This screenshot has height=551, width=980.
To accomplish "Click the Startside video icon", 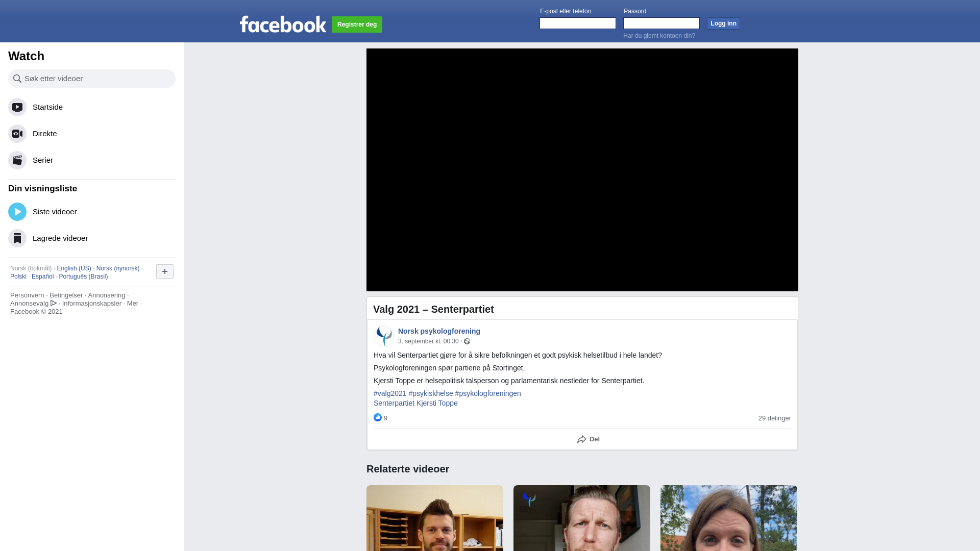I will [17, 107].
